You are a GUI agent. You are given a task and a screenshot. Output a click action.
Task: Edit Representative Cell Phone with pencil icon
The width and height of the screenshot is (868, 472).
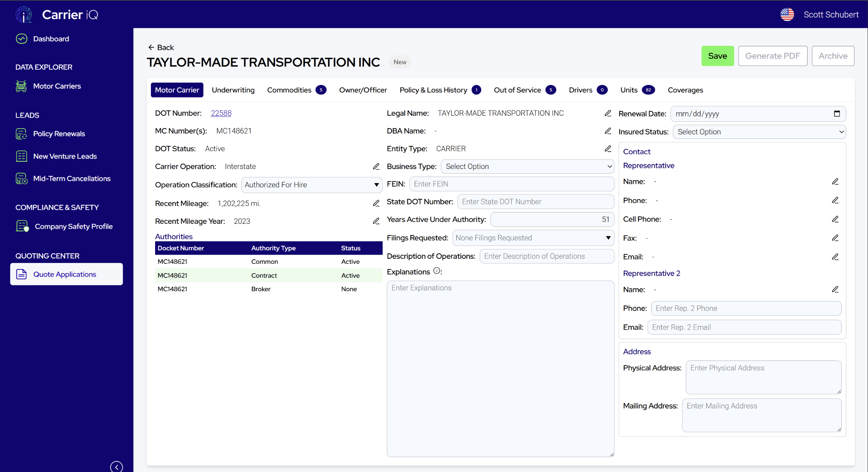(x=835, y=219)
